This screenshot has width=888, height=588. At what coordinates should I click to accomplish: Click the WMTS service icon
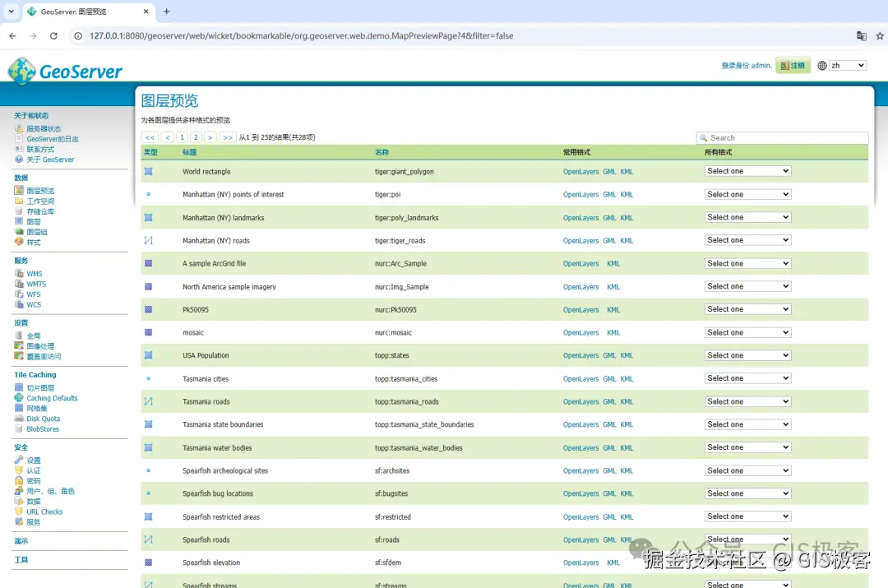(x=19, y=283)
